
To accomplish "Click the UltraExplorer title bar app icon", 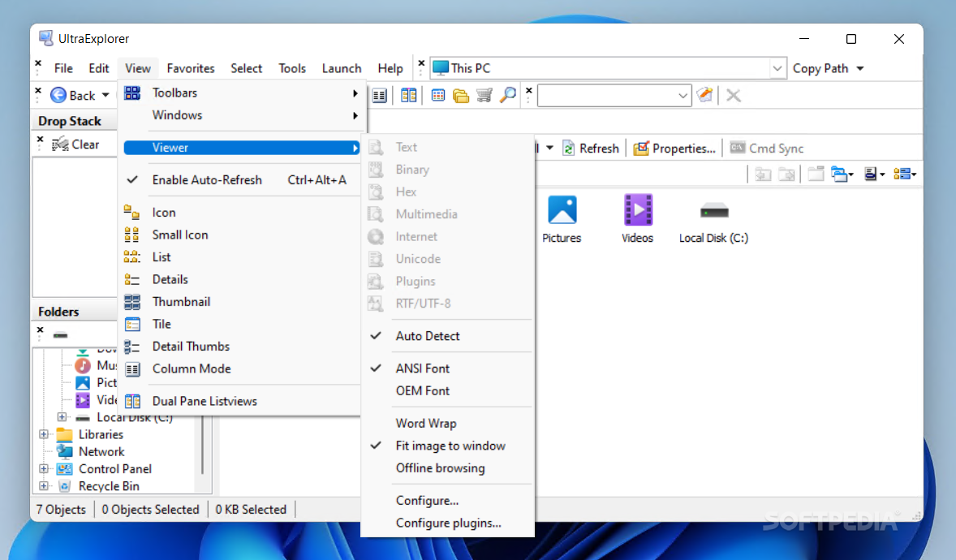I will pyautogui.click(x=45, y=38).
